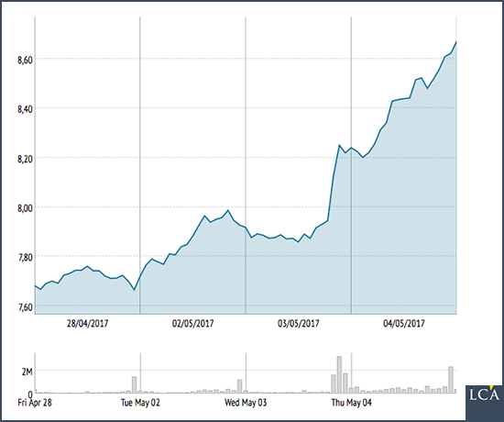The image size is (504, 422).
Task: Select the 04/05/2017 date label
Action: [404, 323]
